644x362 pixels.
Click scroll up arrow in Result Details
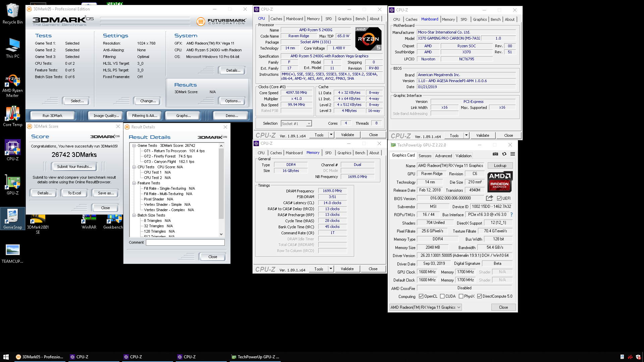221,146
